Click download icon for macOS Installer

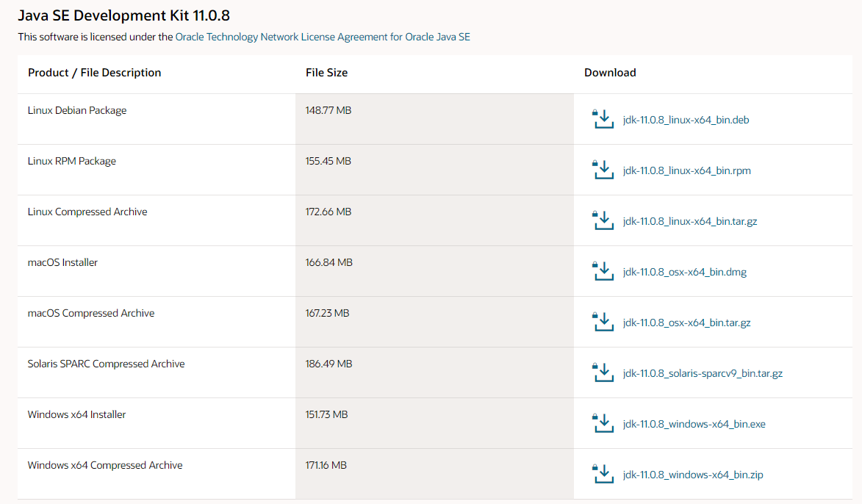[603, 271]
